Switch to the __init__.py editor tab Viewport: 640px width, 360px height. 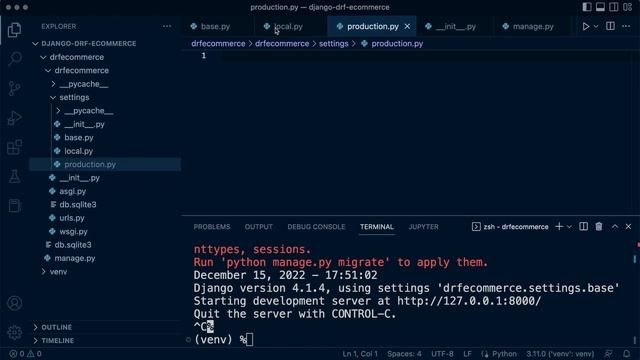(456, 27)
